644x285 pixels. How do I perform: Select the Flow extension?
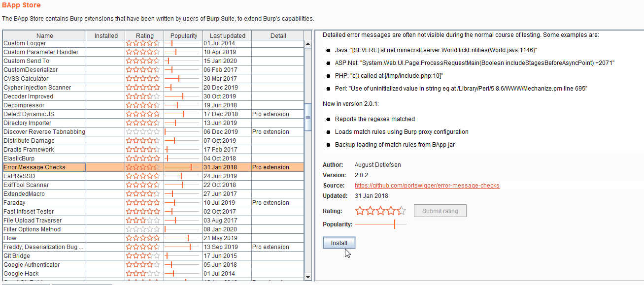[x=153, y=238]
